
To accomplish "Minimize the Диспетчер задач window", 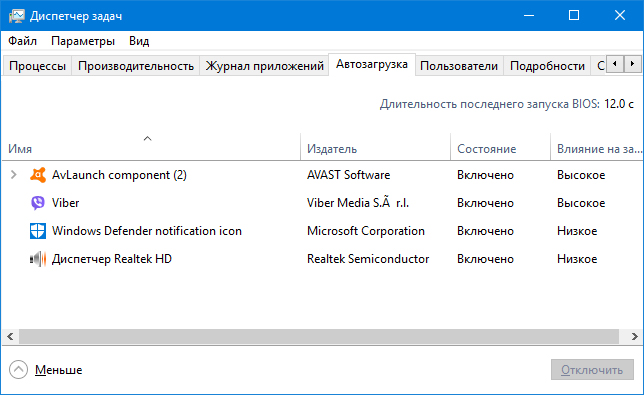I will [x=529, y=16].
